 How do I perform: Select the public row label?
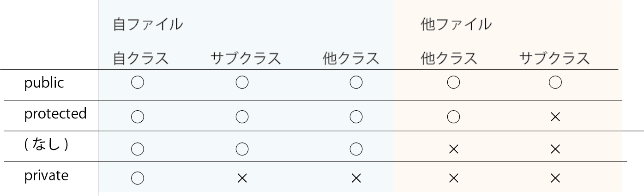44,83
